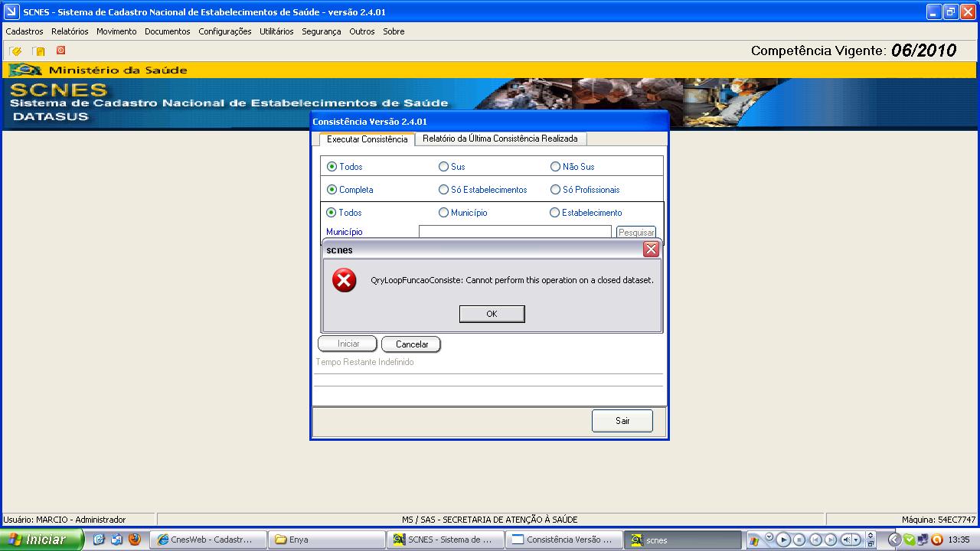Screen dimensions: 980x551
Task: Switch to Relatório da Última Consistência Realizada tab
Action: point(501,139)
